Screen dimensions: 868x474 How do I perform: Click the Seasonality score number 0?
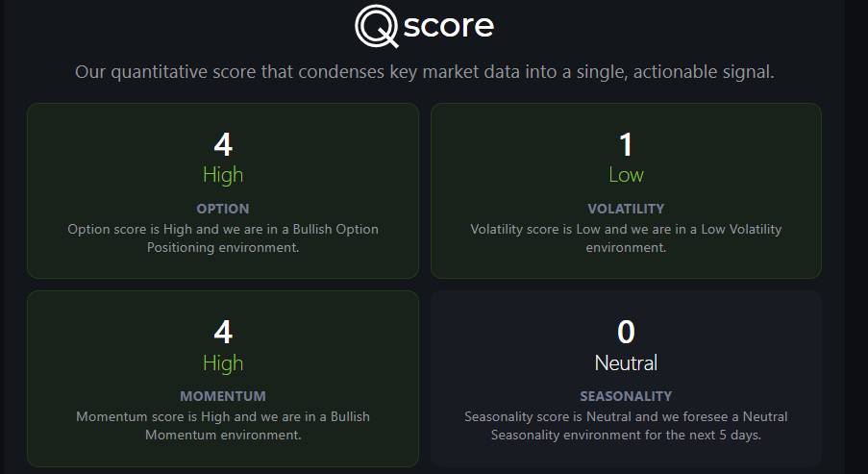click(626, 333)
